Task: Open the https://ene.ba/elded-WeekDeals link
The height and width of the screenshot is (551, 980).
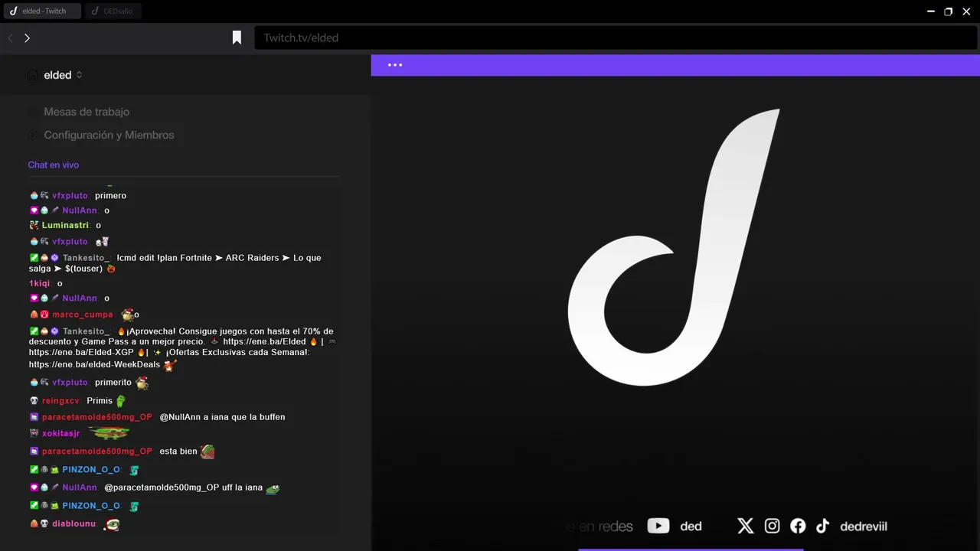Action: coord(94,364)
